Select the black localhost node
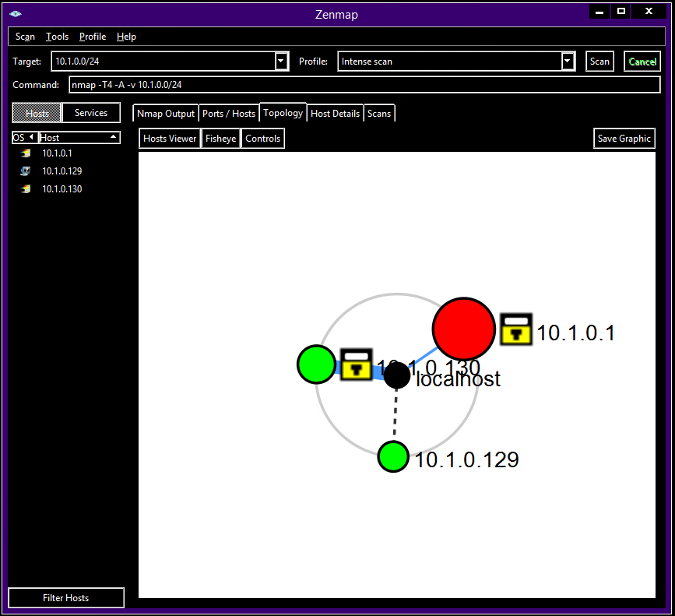The width and height of the screenshot is (675, 616). click(396, 375)
